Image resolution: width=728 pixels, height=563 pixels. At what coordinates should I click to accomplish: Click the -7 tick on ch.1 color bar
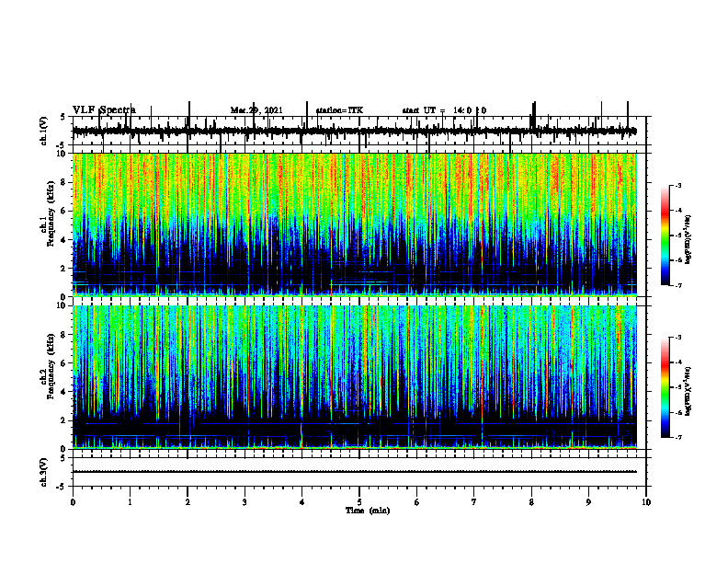(x=678, y=285)
